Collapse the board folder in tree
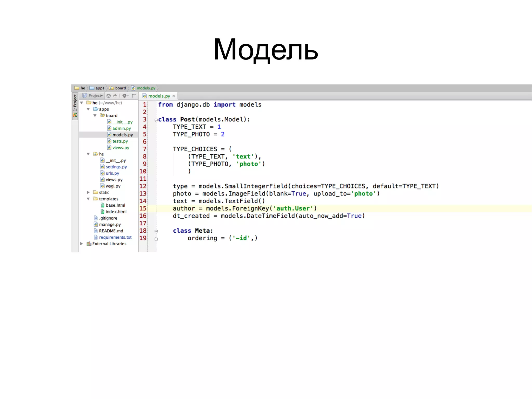 [95, 115]
